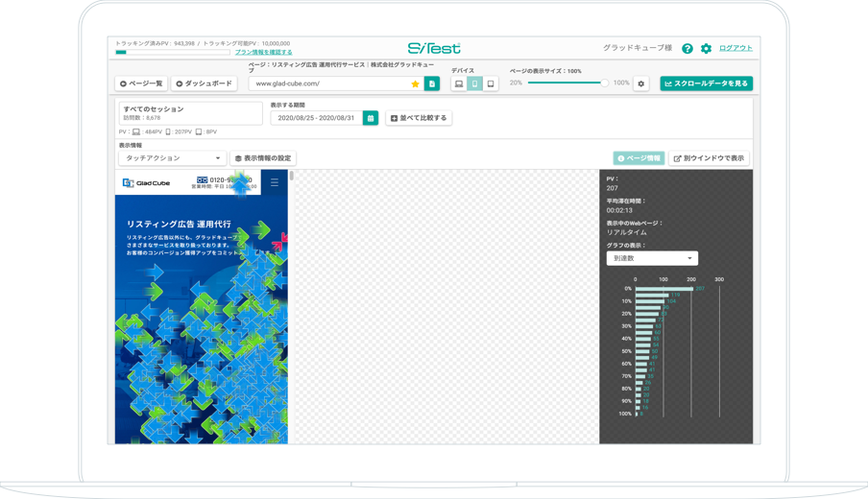Open settings via the header gear icon

pos(706,48)
